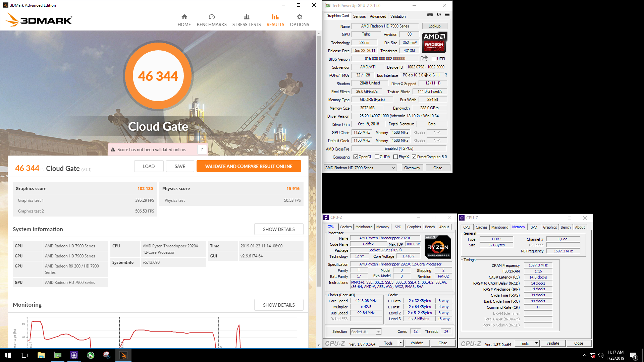The width and height of the screenshot is (644, 362).
Task: Toggle the UEFI checkbox
Action: [x=434, y=59]
